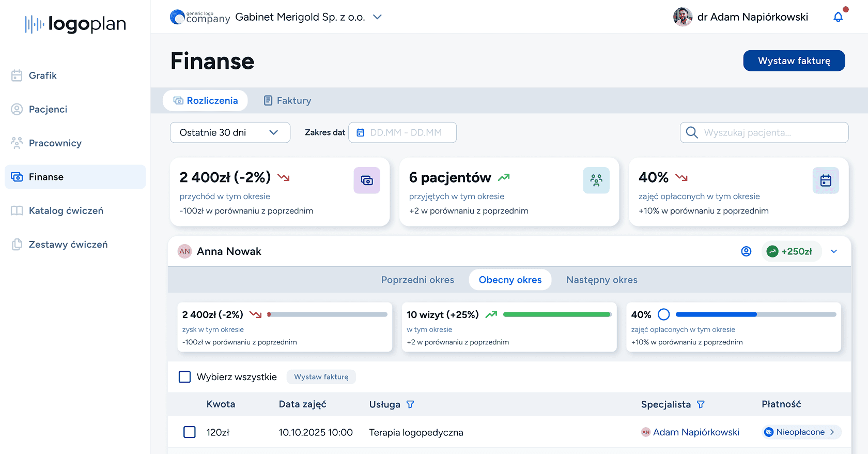Screen dimensions: 868x454
Task: Click the patients group icon on card
Action: (596, 180)
